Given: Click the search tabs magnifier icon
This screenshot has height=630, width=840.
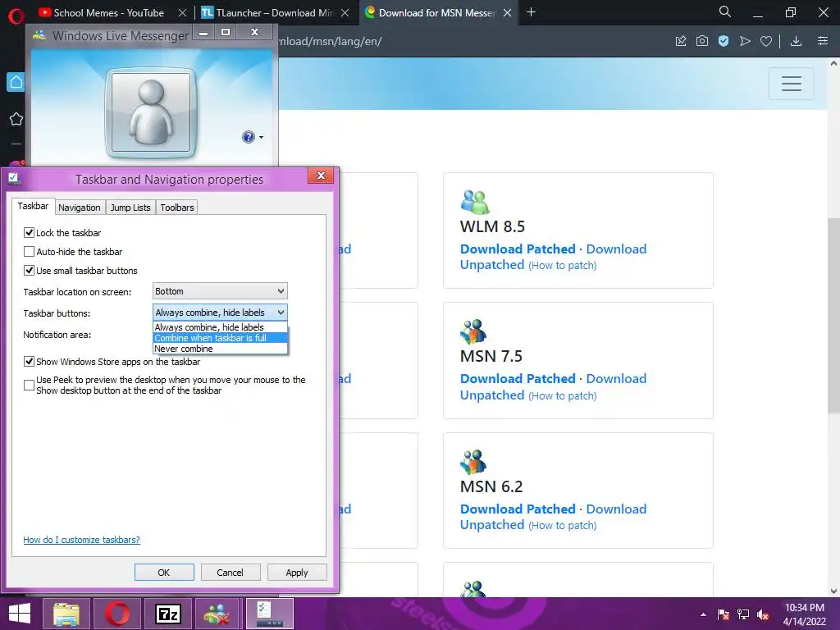Looking at the screenshot, I should [x=725, y=11].
